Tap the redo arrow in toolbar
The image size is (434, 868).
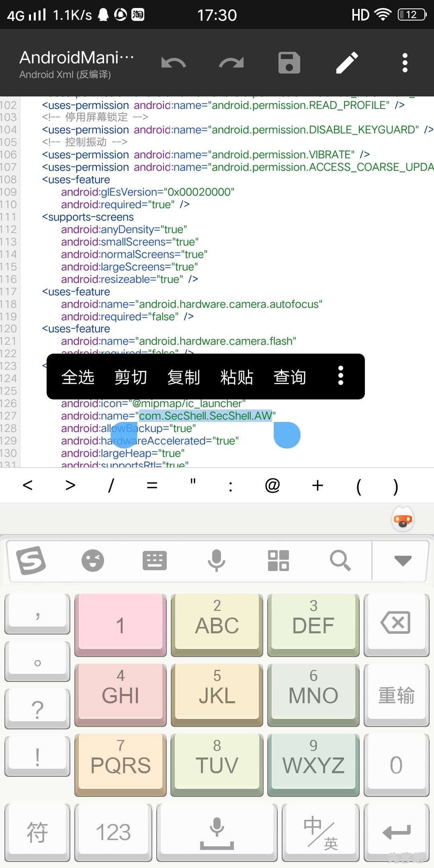(231, 63)
